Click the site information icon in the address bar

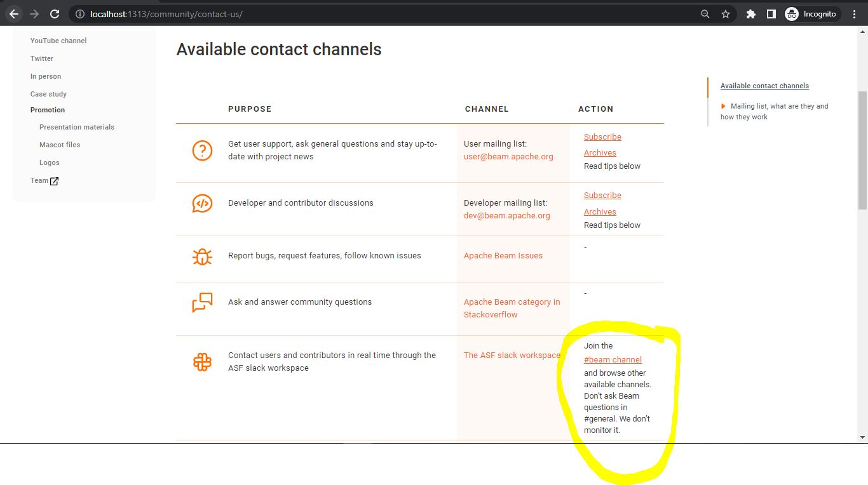click(x=79, y=14)
